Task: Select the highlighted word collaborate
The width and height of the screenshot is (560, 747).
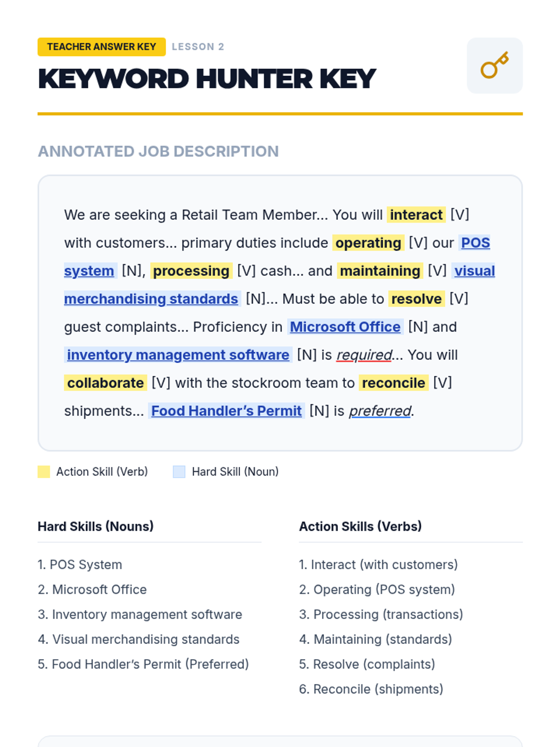Action: [105, 383]
